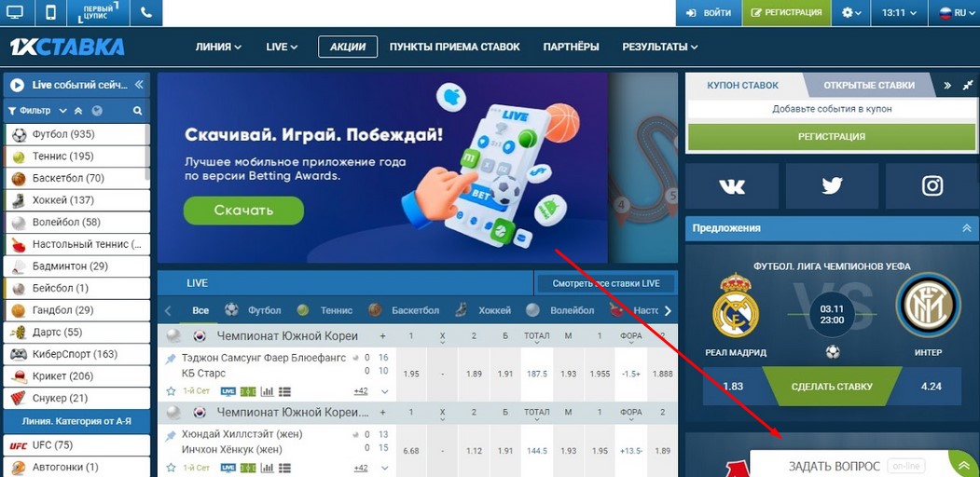Open the VK social network icon

click(x=732, y=186)
